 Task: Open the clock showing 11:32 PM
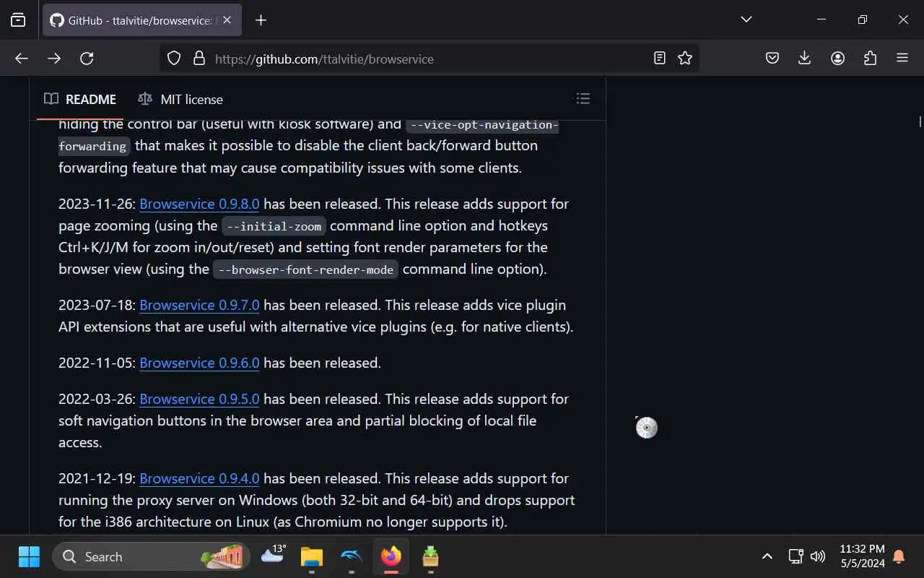pos(863,556)
